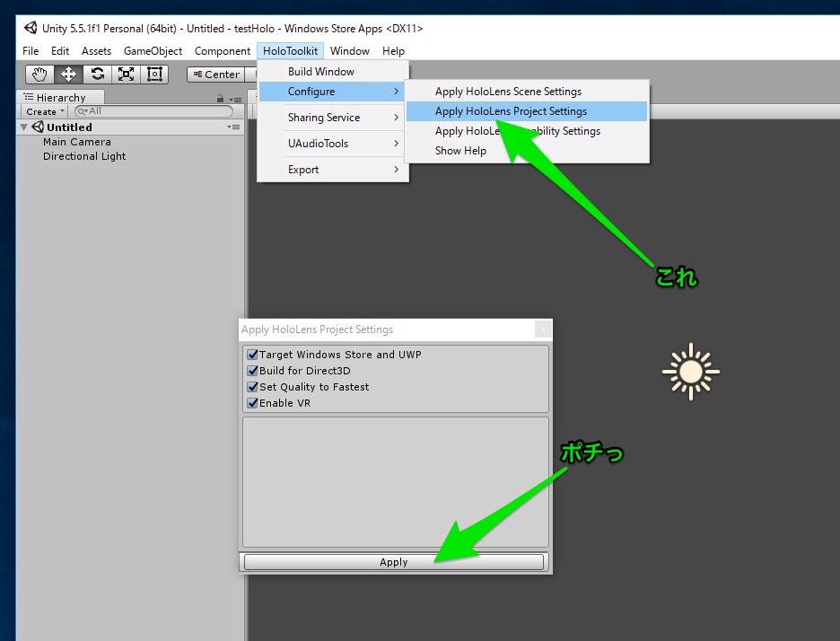Image resolution: width=840 pixels, height=641 pixels.
Task: Open the Component menu
Action: pyautogui.click(x=223, y=51)
